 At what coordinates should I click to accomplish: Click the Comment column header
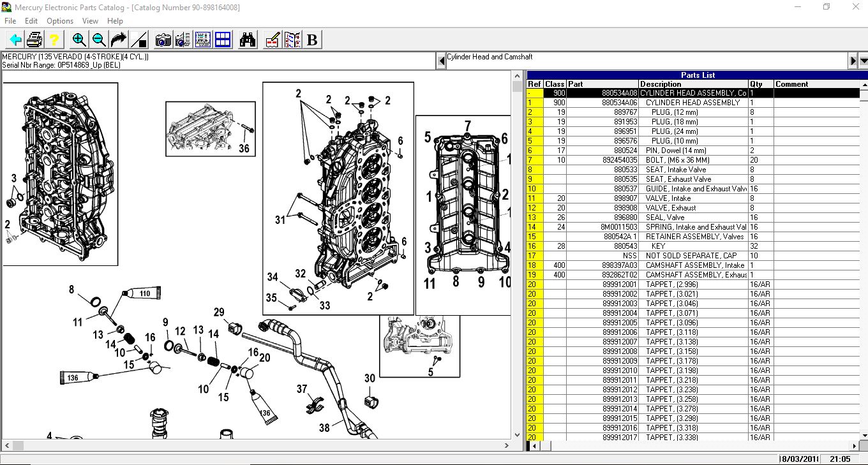pyautogui.click(x=816, y=84)
